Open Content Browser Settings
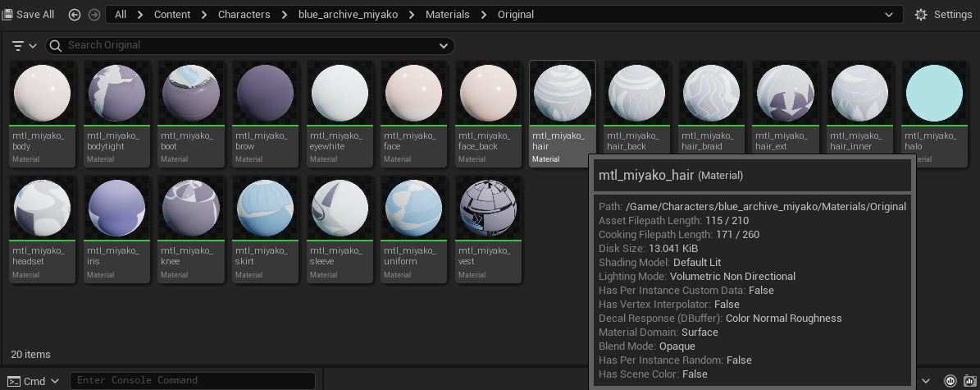 pyautogui.click(x=944, y=15)
